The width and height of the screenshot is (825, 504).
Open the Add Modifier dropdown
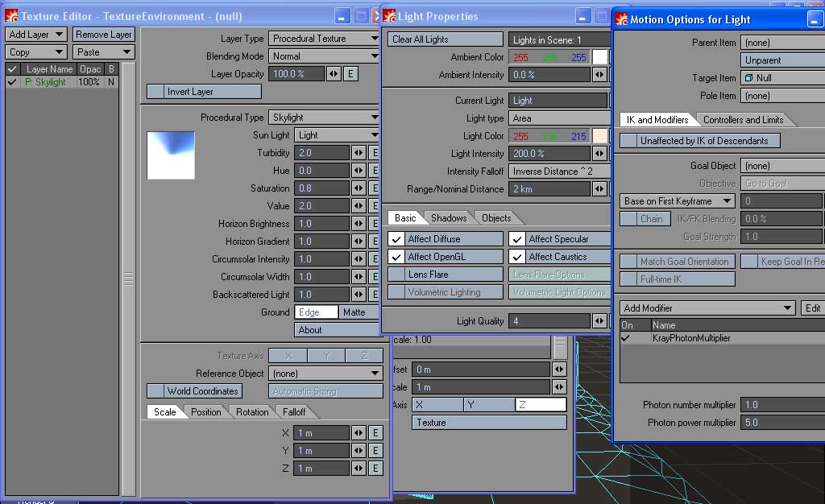pyautogui.click(x=707, y=308)
